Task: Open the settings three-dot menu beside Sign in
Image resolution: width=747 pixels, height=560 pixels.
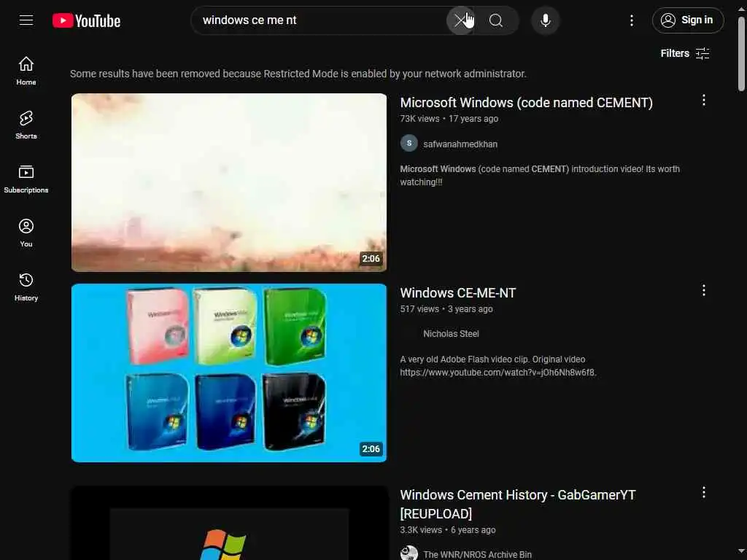Action: pyautogui.click(x=632, y=20)
